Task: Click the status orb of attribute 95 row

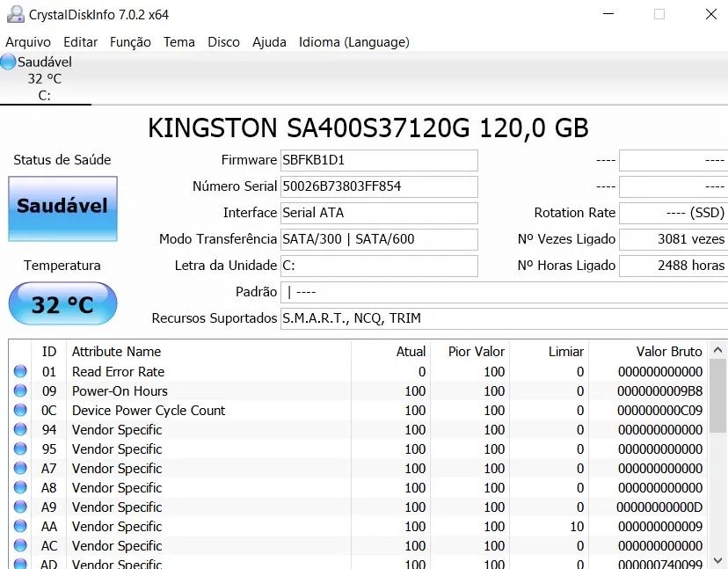Action: pos(20,449)
